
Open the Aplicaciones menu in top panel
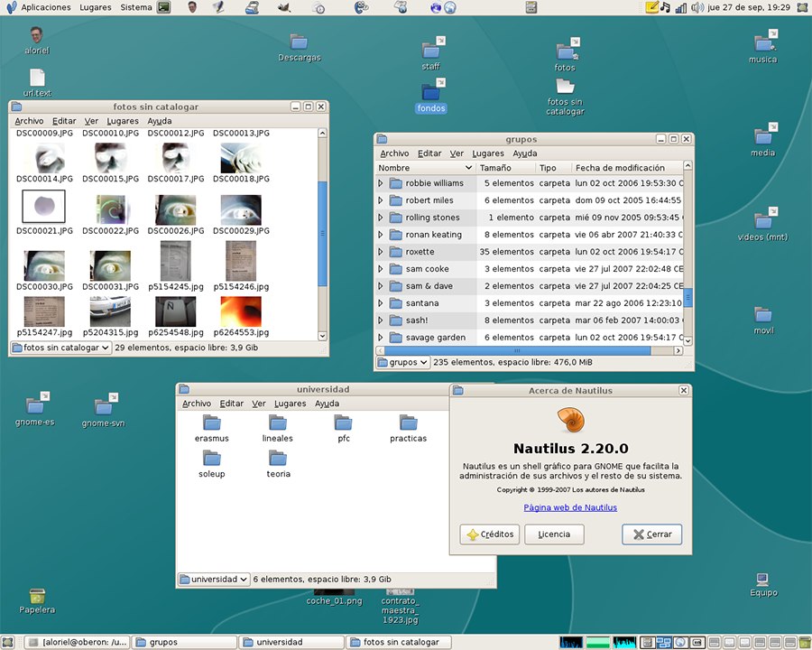tap(45, 7)
